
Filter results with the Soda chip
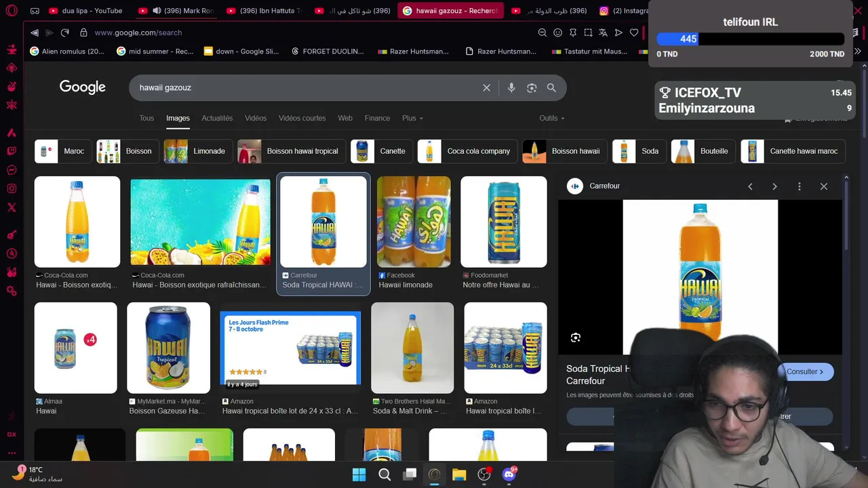click(x=639, y=151)
